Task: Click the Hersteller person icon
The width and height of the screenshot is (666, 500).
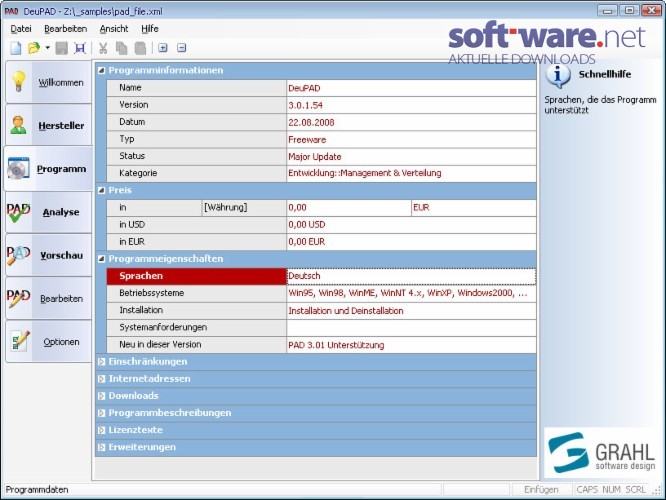Action: 18,125
